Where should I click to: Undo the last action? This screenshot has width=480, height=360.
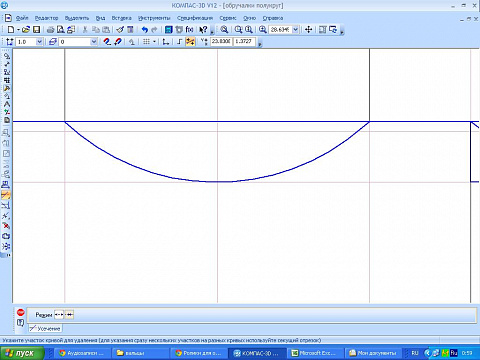(144, 30)
